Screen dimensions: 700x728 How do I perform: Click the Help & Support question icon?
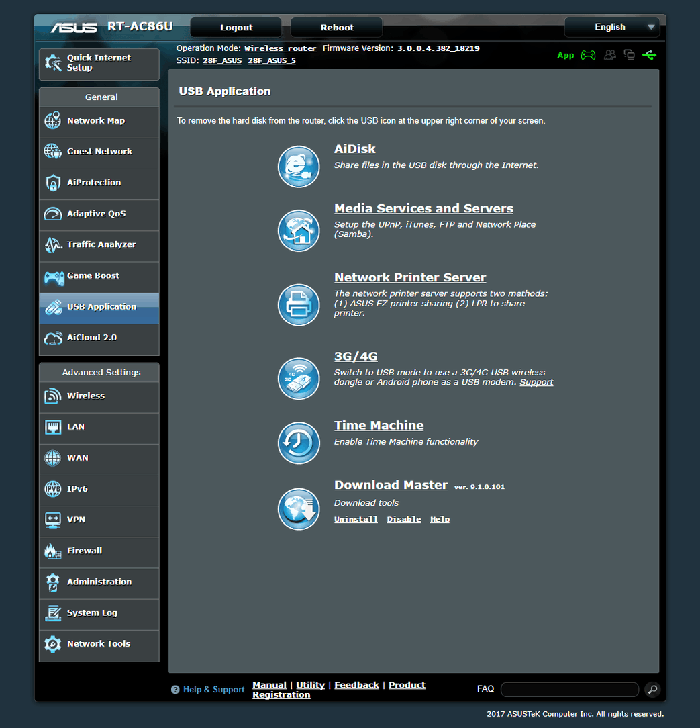(175, 690)
